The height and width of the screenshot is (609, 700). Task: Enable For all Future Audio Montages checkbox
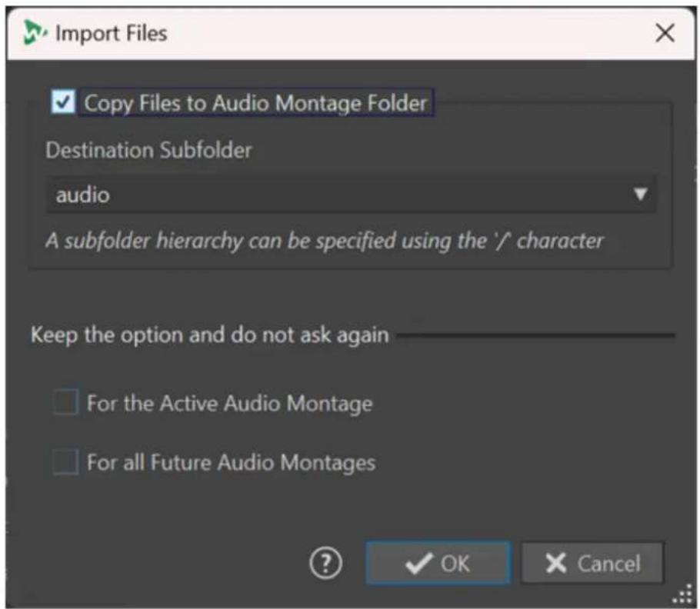point(65,462)
